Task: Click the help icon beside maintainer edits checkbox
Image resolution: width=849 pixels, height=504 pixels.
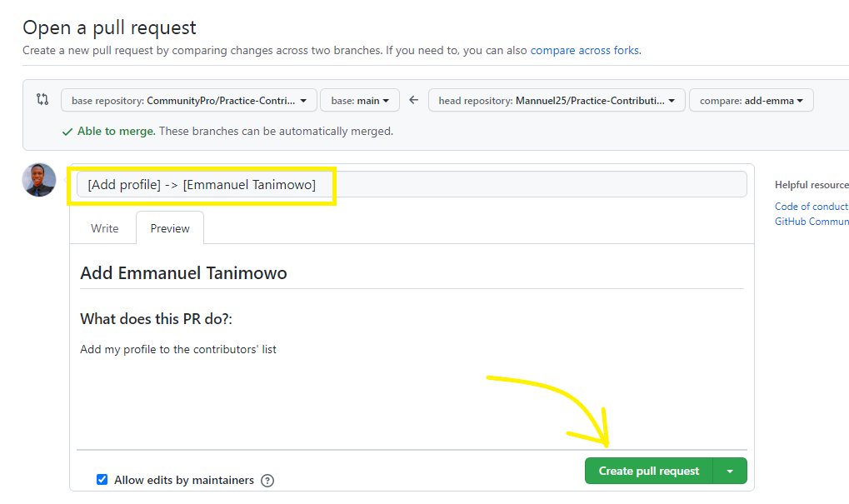Action: tap(267, 480)
